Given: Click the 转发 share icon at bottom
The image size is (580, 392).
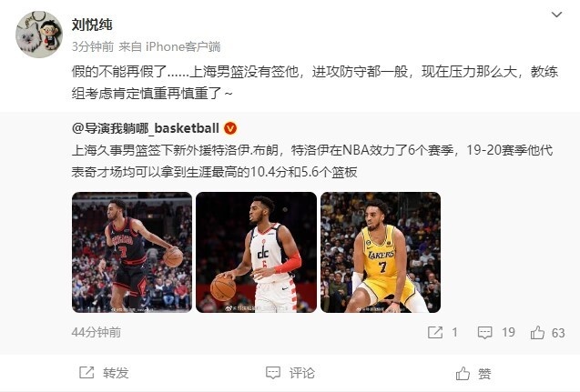Looking at the screenshot, I should [x=86, y=372].
